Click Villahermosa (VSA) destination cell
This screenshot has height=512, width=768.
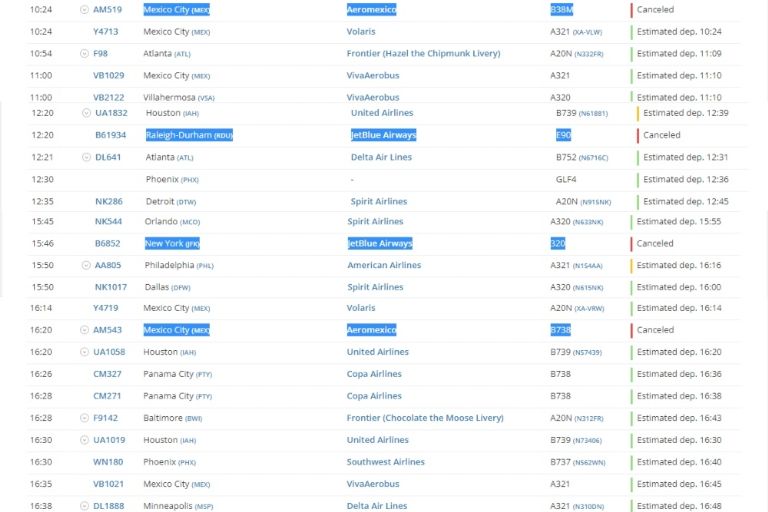pos(179,98)
